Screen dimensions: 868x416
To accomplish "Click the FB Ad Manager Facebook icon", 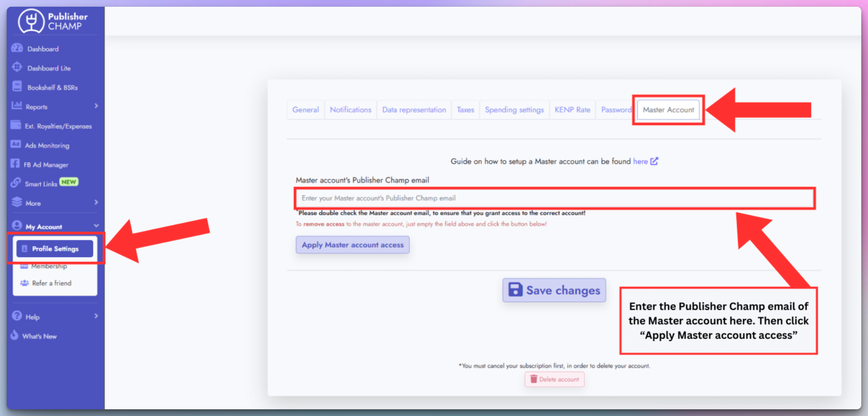I will point(15,164).
